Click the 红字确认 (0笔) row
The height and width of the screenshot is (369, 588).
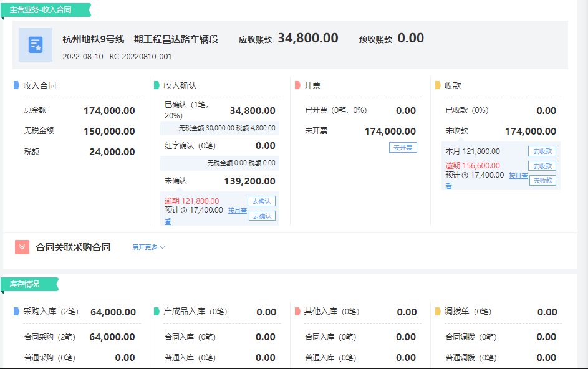(x=219, y=146)
